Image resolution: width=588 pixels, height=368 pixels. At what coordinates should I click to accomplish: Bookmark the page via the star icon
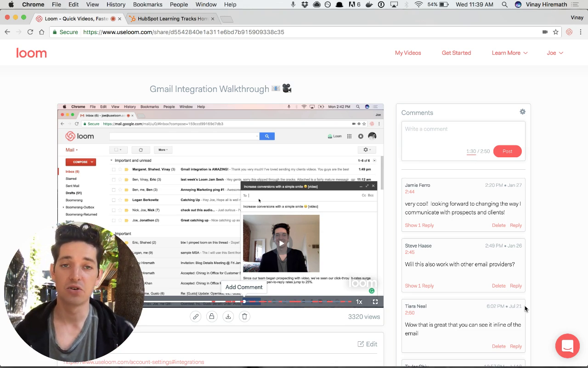[x=556, y=32]
